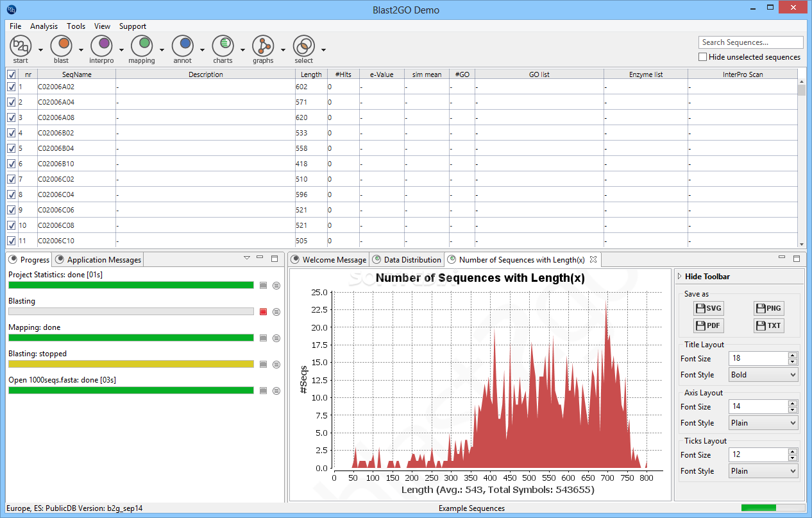Click the Search Sequences input field
Viewport: 812px width, 518px height.
750,42
